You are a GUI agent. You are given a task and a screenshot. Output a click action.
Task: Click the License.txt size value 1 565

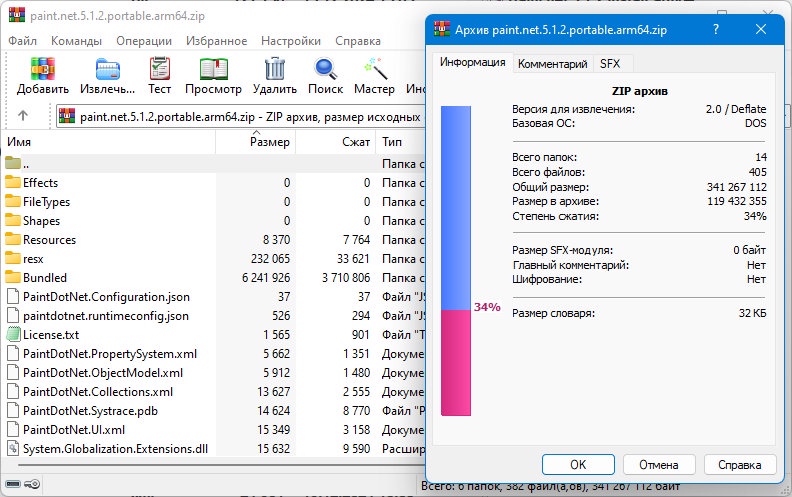[276, 334]
